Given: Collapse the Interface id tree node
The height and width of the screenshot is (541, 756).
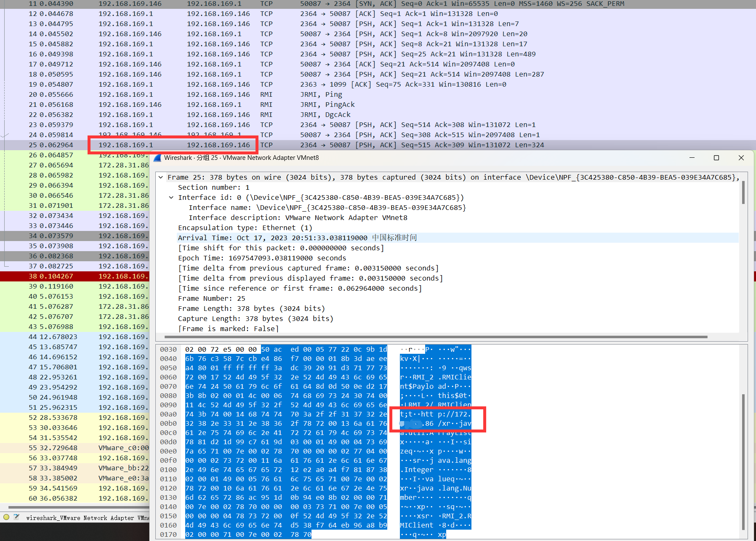Looking at the screenshot, I should 171,198.
